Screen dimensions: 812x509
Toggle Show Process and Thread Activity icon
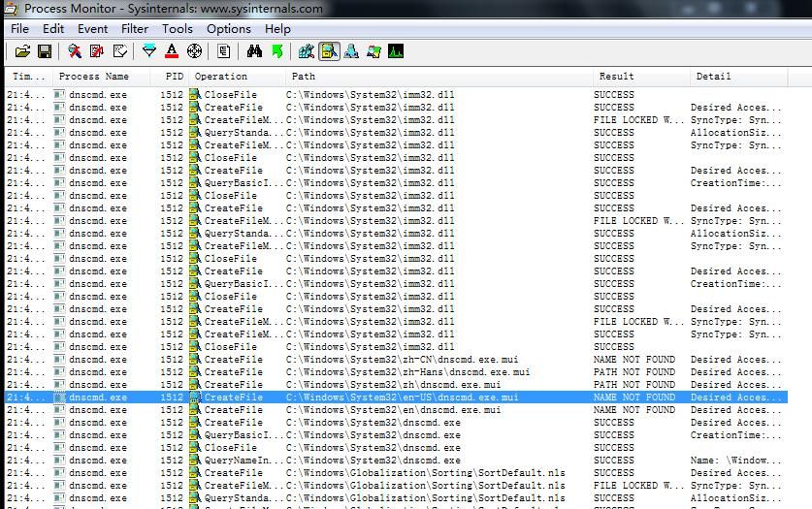[374, 51]
